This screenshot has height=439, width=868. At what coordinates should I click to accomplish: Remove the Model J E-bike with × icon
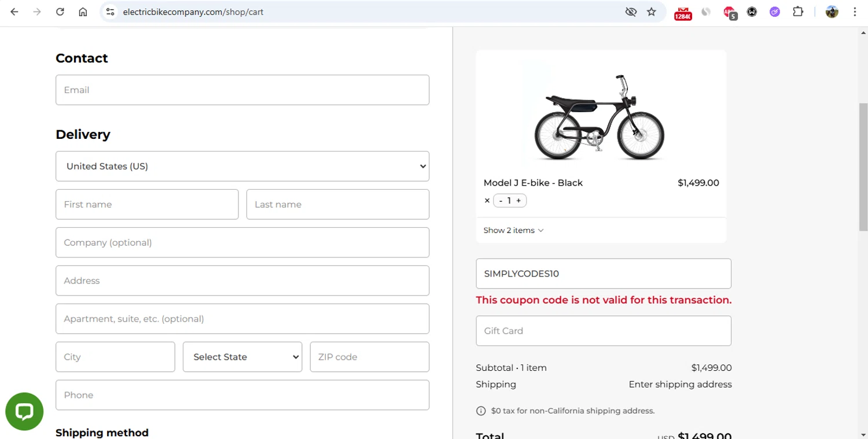point(487,201)
